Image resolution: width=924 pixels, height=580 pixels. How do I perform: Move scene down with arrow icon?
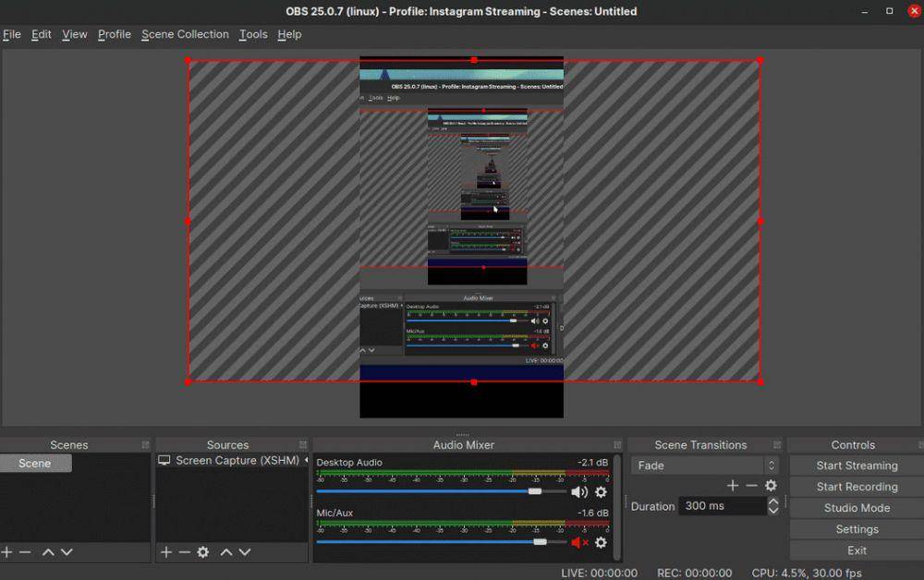pyautogui.click(x=67, y=551)
